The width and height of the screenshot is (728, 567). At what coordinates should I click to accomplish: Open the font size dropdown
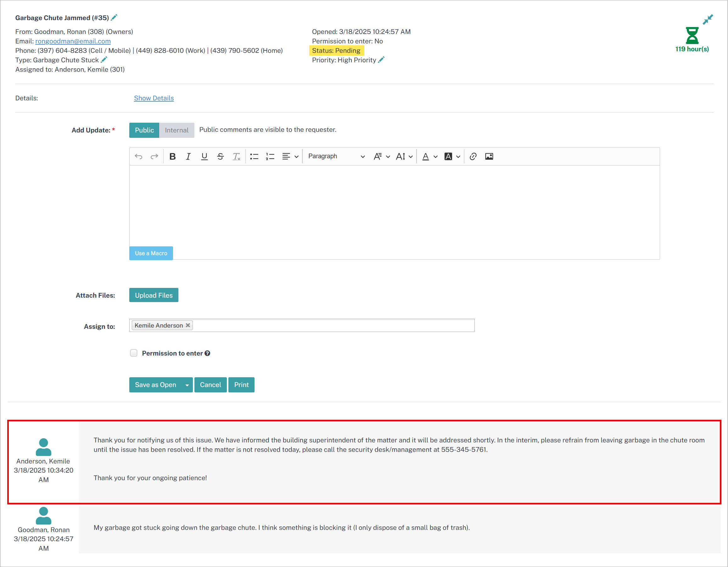pyautogui.click(x=404, y=156)
